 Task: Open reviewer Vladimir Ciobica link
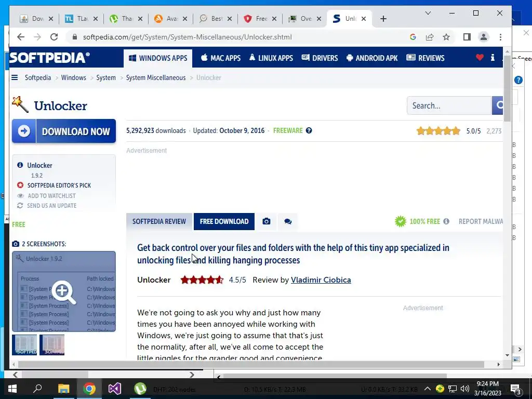(x=321, y=280)
